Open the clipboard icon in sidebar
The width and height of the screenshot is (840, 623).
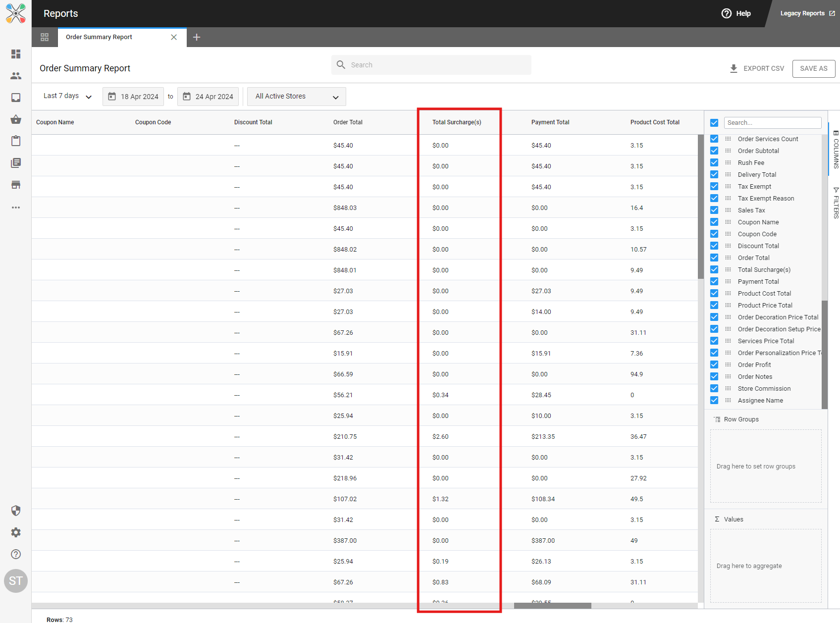click(16, 141)
